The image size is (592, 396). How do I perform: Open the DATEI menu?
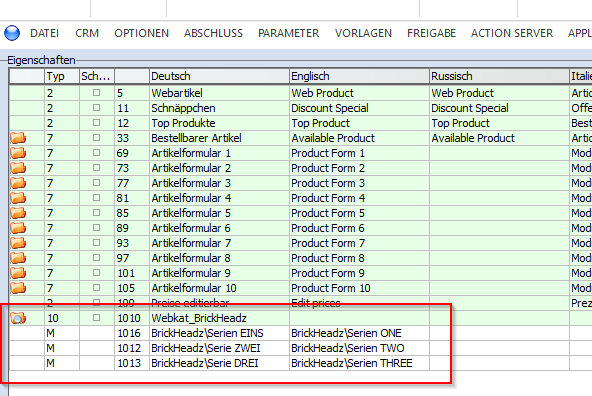coord(45,33)
